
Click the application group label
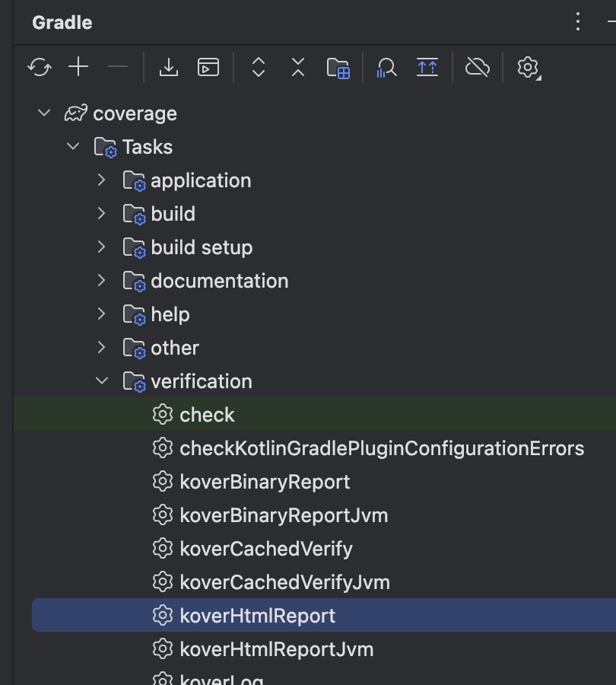pos(201,181)
